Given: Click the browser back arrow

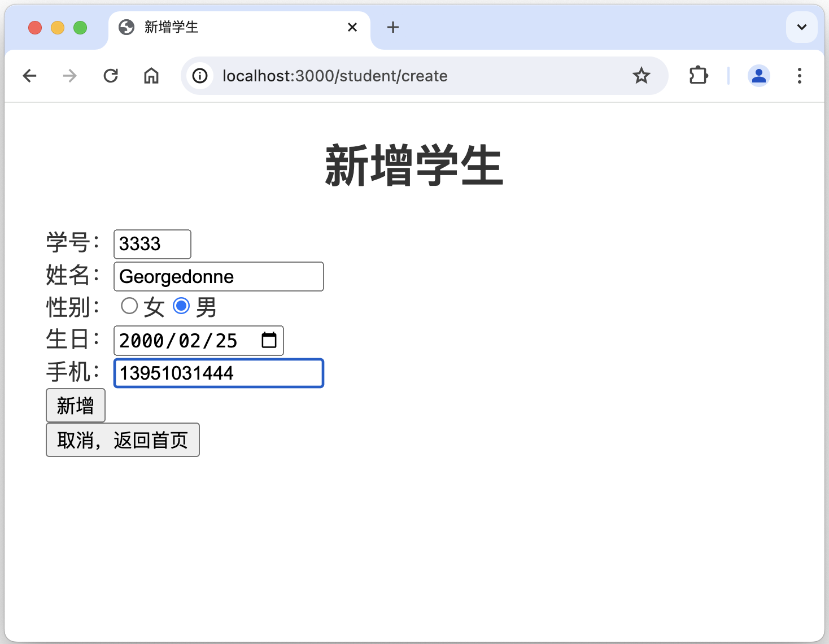Looking at the screenshot, I should 29,76.
